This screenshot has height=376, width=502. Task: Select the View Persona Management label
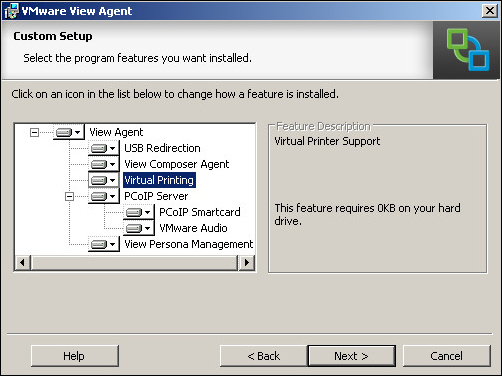pos(189,244)
